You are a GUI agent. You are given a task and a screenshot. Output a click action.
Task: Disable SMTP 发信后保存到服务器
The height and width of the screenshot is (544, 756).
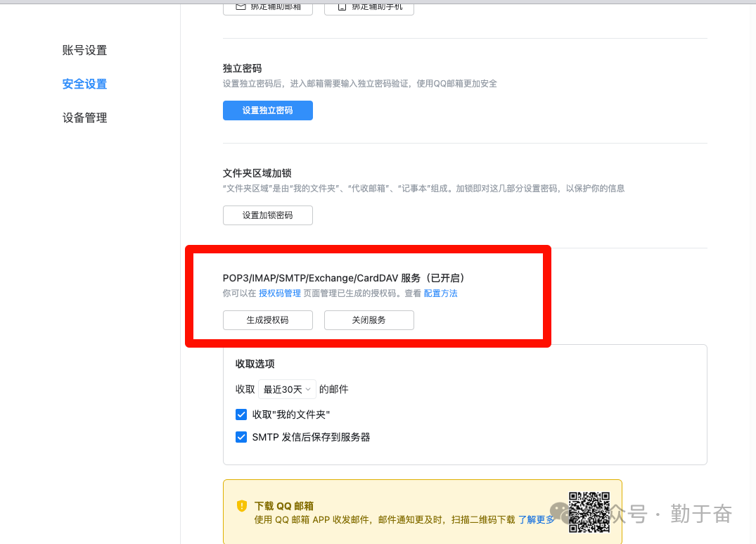pos(241,437)
